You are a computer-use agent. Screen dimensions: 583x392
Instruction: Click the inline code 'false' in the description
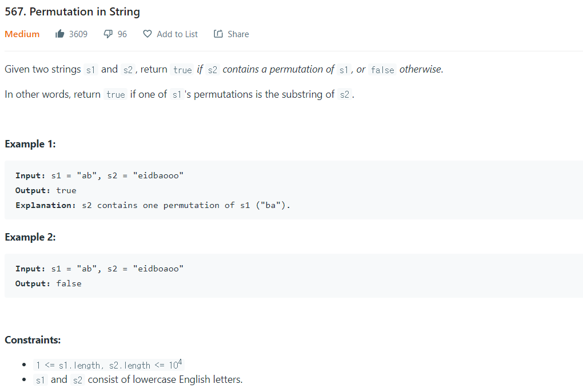coord(382,70)
